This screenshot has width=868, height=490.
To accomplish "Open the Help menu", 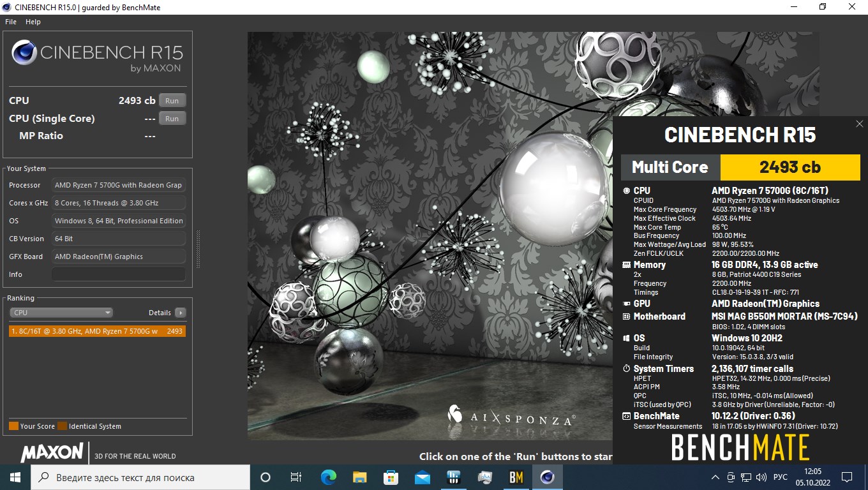I will pyautogui.click(x=33, y=22).
